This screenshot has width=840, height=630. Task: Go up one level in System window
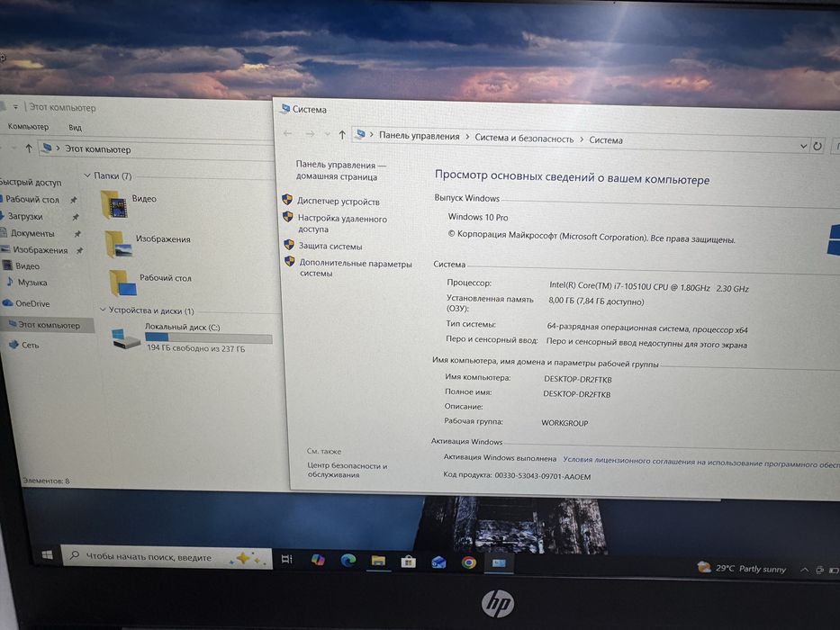(x=342, y=135)
